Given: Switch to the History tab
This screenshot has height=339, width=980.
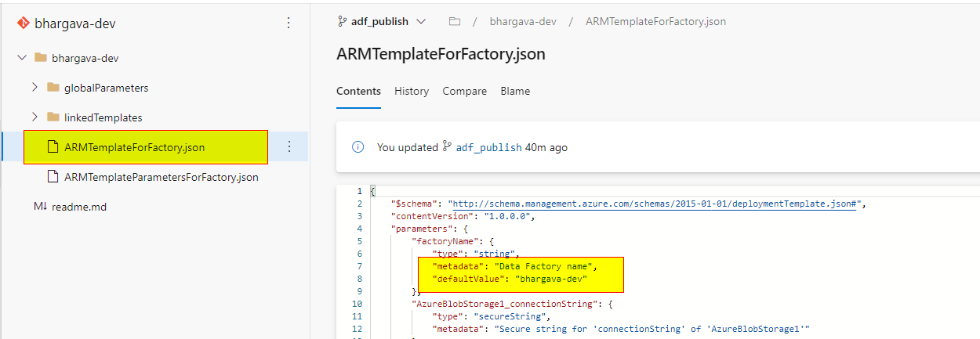Looking at the screenshot, I should 412,91.
